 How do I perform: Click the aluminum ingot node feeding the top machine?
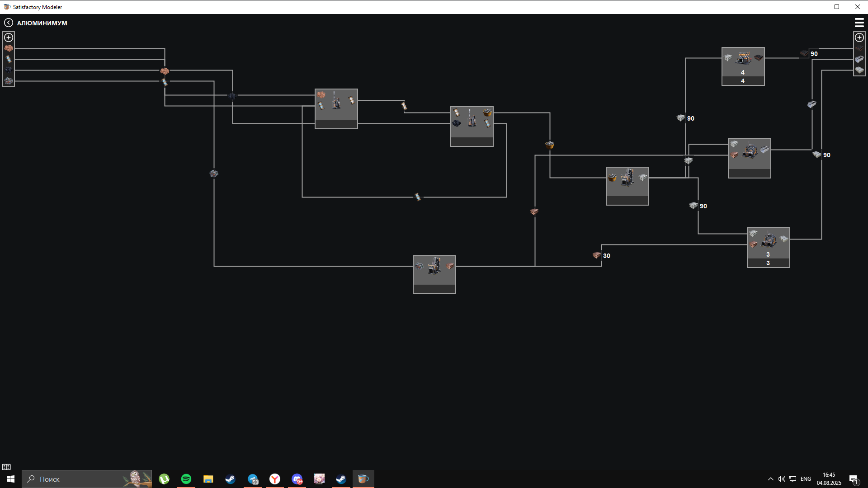click(x=681, y=118)
